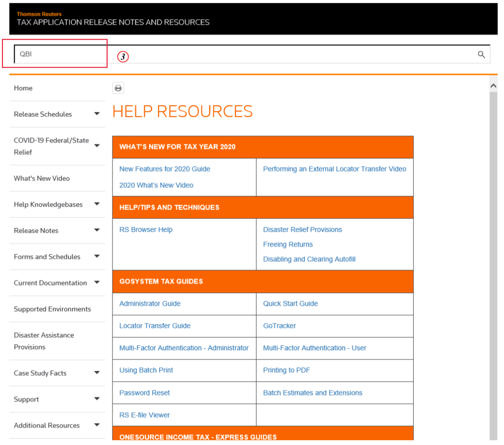Image resolution: width=504 pixels, height=445 pixels.
Task: Click the HELP RESOURCES page heading
Action: click(x=182, y=111)
